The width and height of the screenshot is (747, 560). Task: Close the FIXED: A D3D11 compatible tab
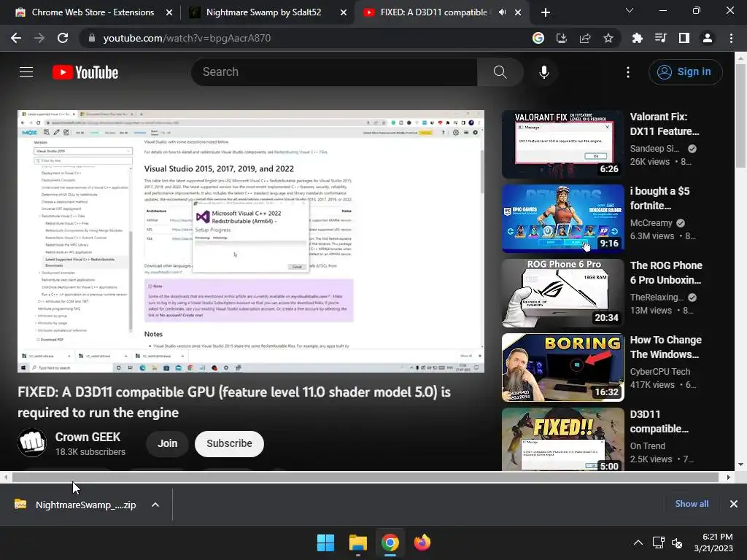(518, 12)
